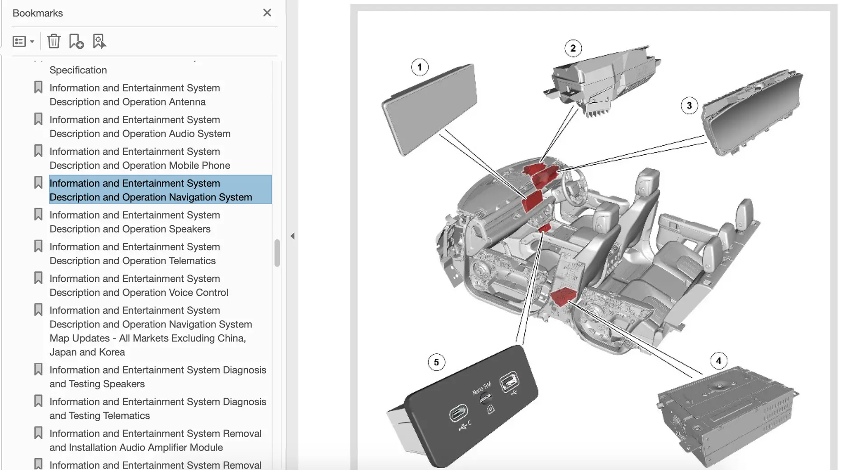This screenshot has height=470, width=868.
Task: Open Navigation System Map Updates bookmark
Action: tap(151, 331)
